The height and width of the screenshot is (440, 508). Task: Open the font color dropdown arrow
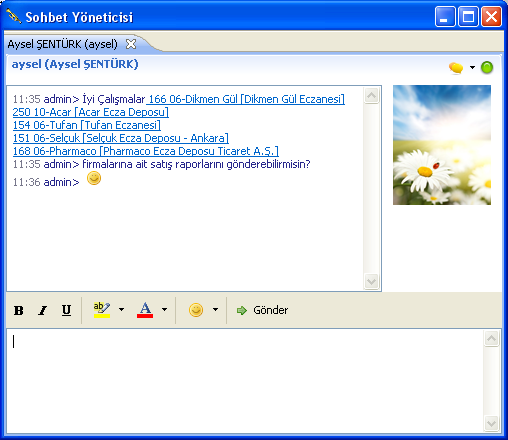(164, 310)
